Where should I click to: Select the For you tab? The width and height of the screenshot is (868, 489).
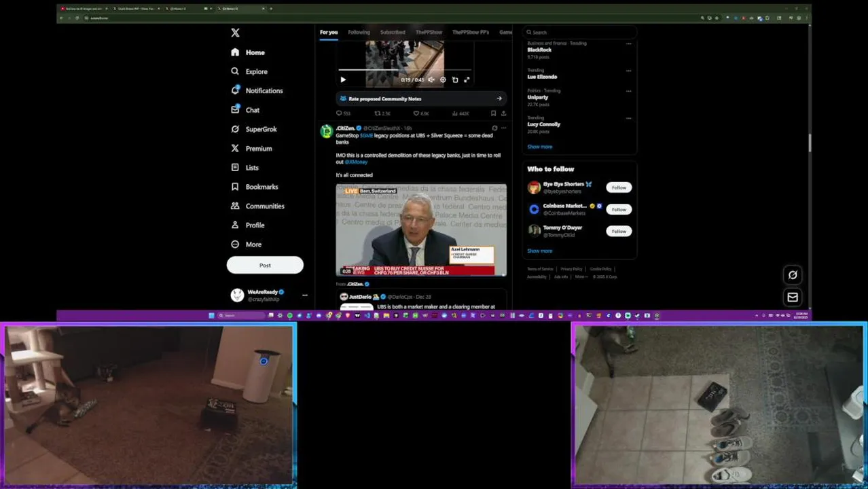329,32
